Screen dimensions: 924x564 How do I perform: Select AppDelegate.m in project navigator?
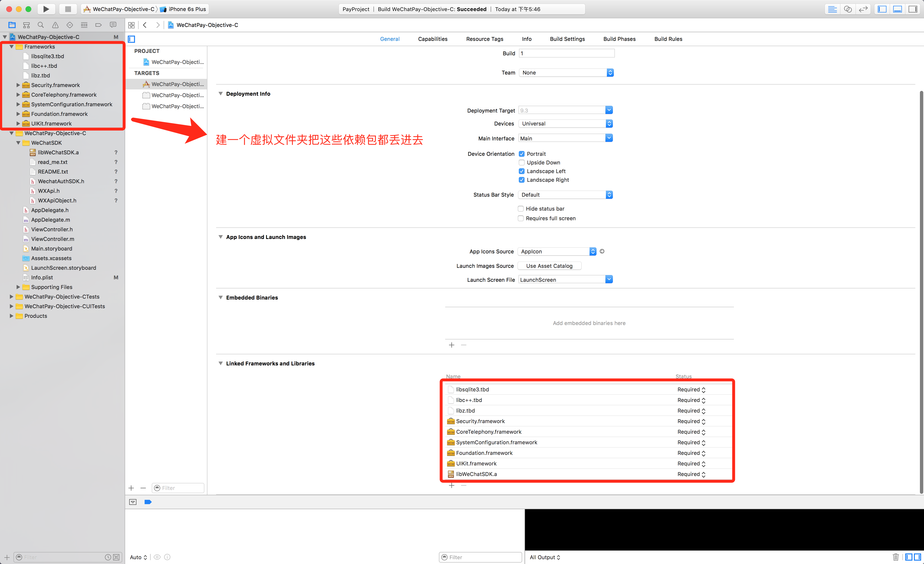click(50, 219)
